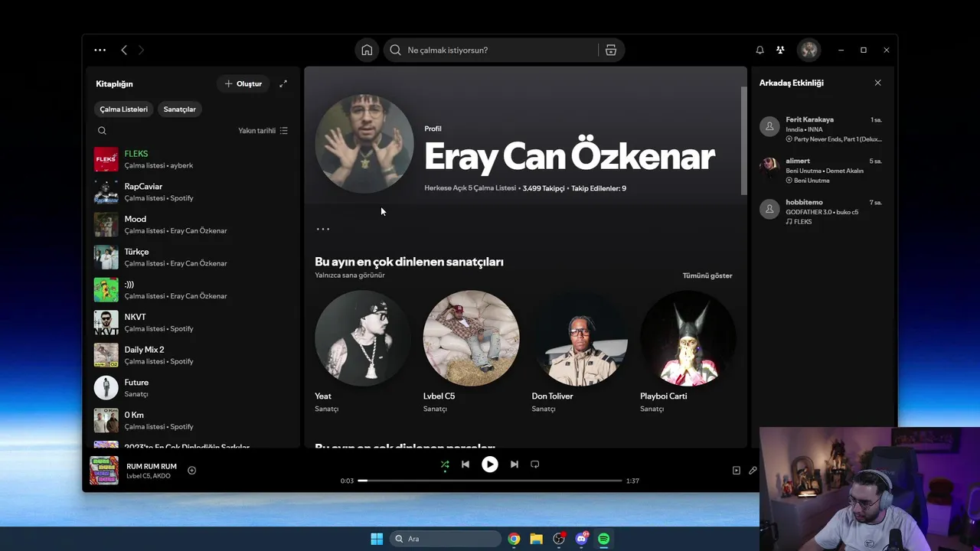Open the three-dot Spotify menu
Image resolution: width=980 pixels, height=551 pixels.
pos(100,50)
